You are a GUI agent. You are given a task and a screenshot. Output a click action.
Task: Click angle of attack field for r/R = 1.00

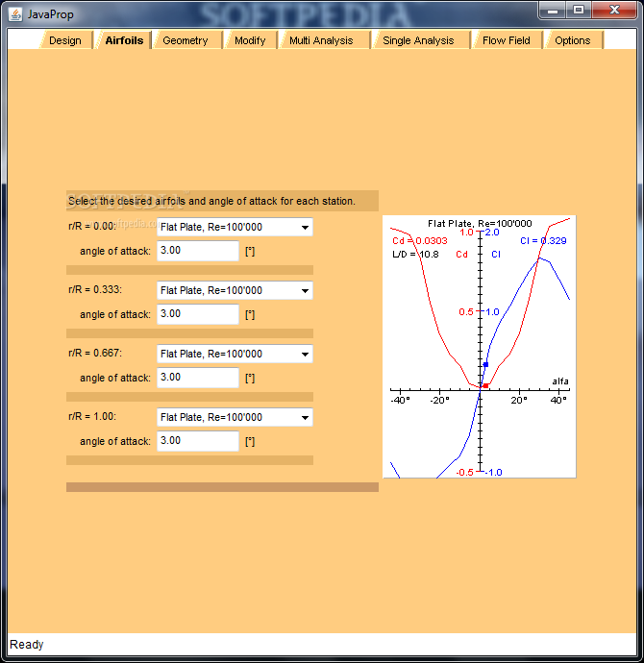click(198, 441)
